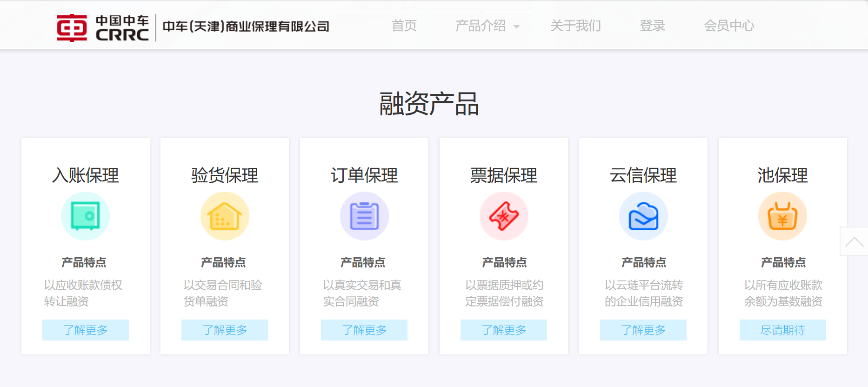Click 了解更多 under 入账保理
Viewport: 868px width, 387px height.
click(x=86, y=330)
